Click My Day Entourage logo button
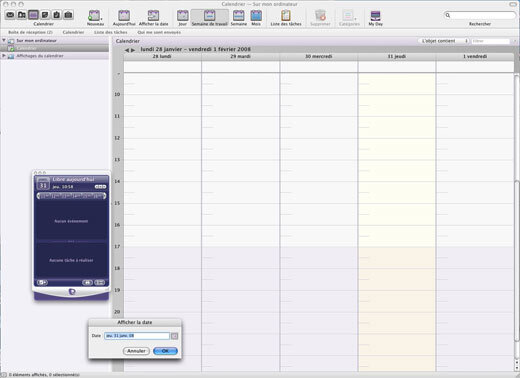520x378 pixels. tap(72, 292)
